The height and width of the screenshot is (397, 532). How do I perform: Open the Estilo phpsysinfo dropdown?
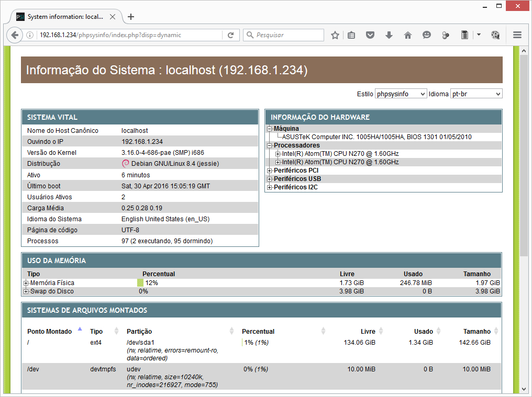pos(401,94)
